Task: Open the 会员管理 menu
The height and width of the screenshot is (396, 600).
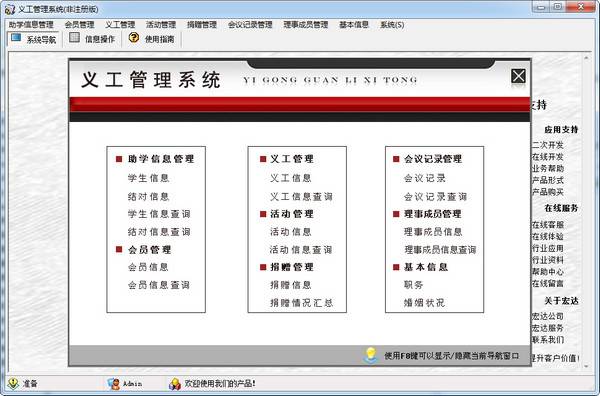Action: coord(80,25)
